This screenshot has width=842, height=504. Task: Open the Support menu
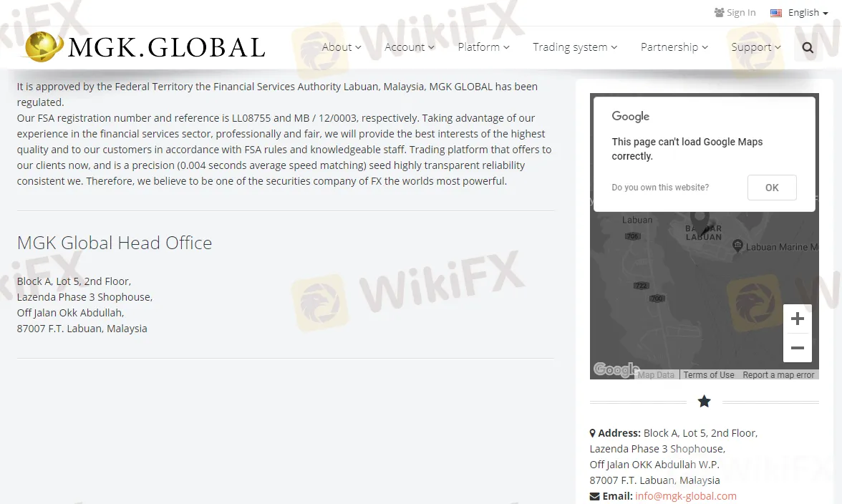point(755,47)
